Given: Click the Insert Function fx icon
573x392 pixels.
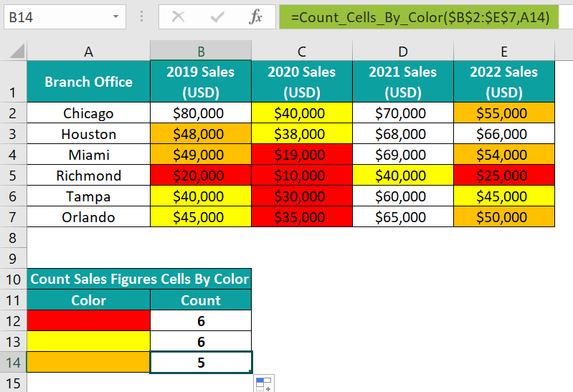Looking at the screenshot, I should [x=255, y=16].
